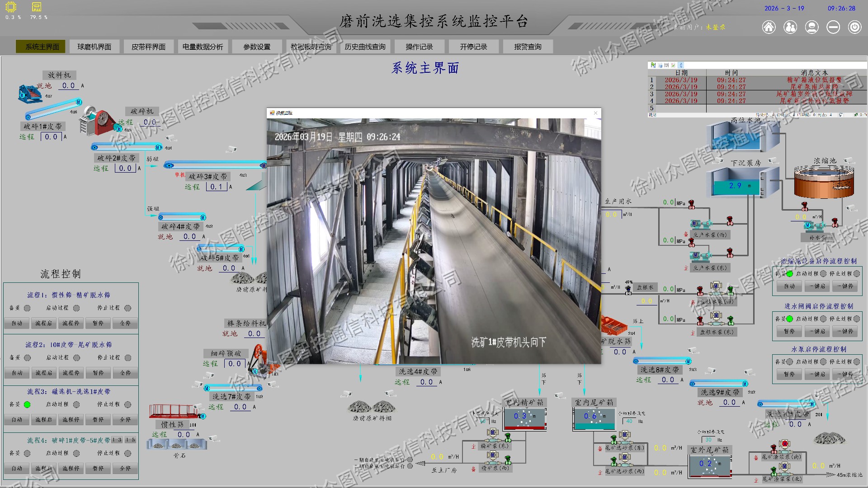Click 备妥 indicator in 水泵启停流程控制
868x488 pixels.
coord(790,362)
